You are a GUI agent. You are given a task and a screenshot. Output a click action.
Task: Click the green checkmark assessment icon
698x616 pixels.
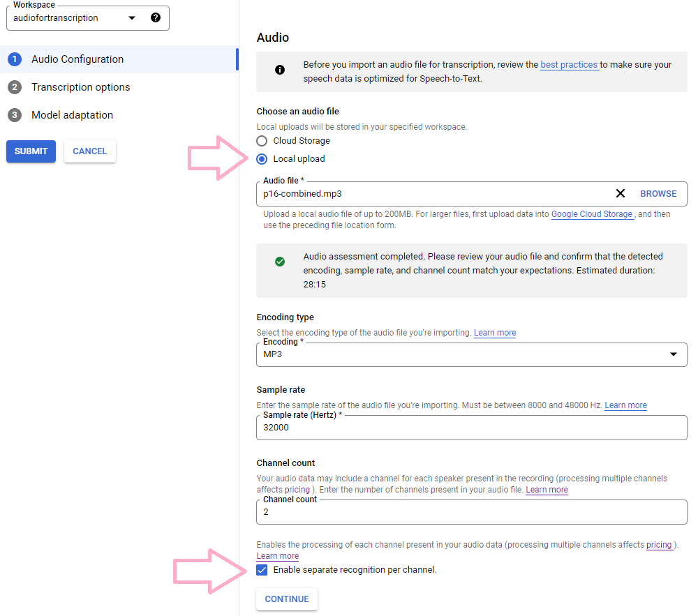point(280,262)
